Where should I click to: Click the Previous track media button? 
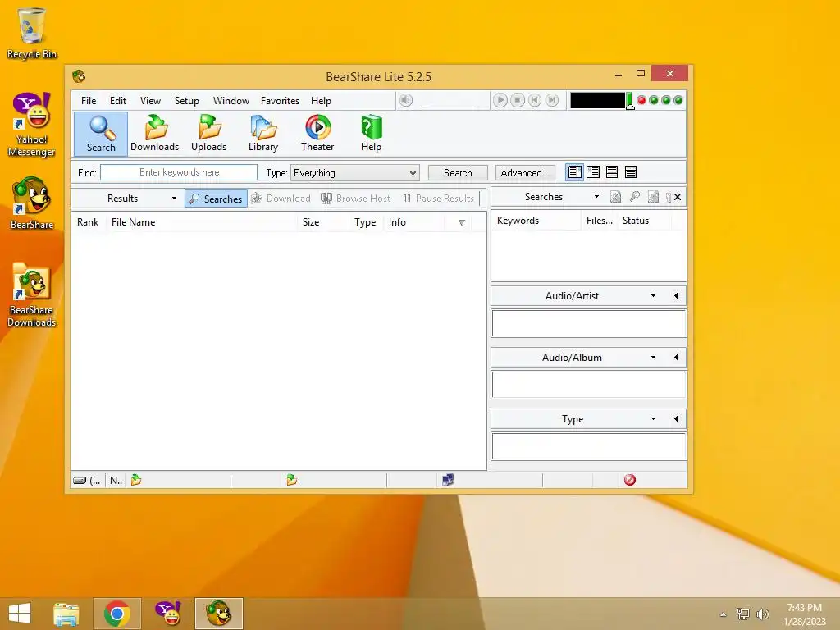tap(535, 100)
